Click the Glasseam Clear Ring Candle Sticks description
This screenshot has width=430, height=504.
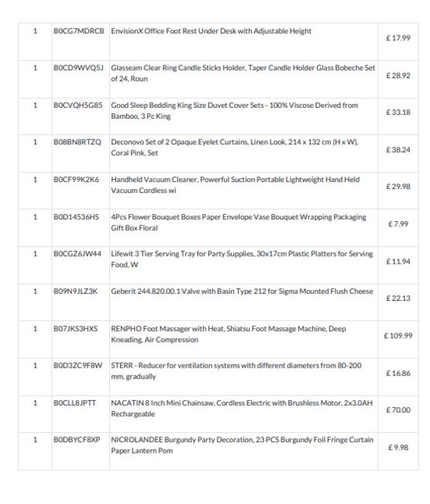click(243, 74)
